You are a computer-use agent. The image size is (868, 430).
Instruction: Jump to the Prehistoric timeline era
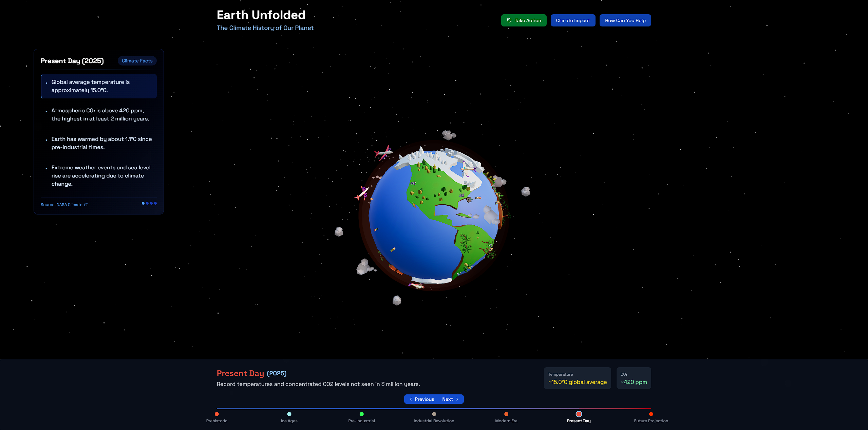[x=217, y=414]
